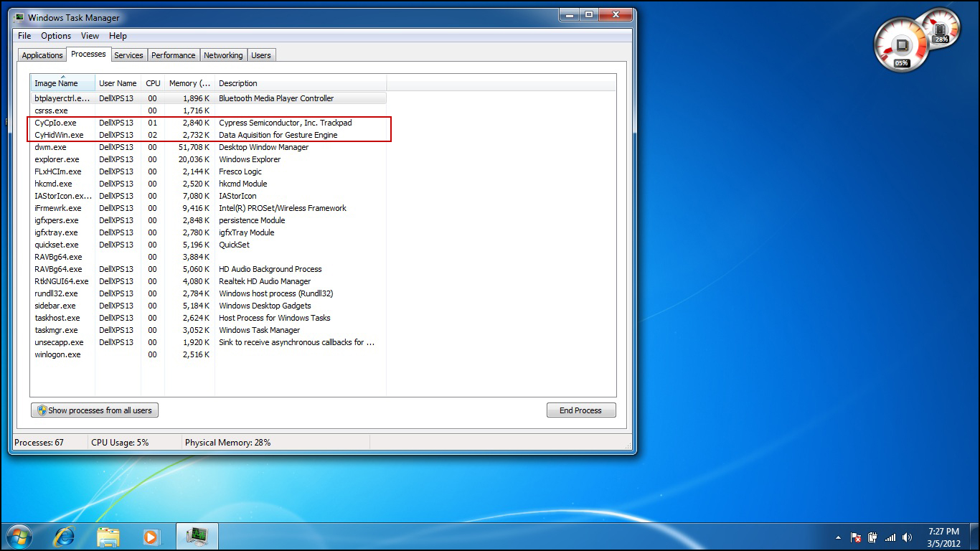The image size is (980, 551).
Task: Select the sidebar.exe process
Action: click(x=209, y=306)
